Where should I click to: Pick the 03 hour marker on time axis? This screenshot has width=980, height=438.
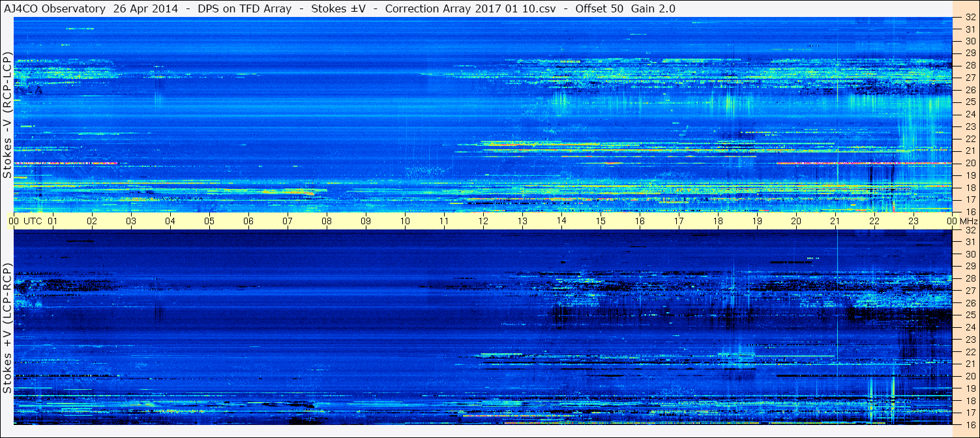pos(131,221)
